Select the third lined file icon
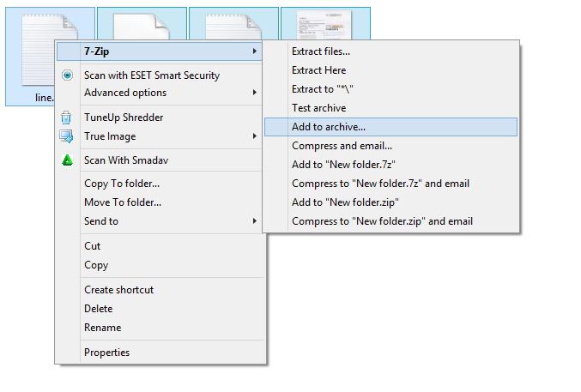 pos(233,24)
